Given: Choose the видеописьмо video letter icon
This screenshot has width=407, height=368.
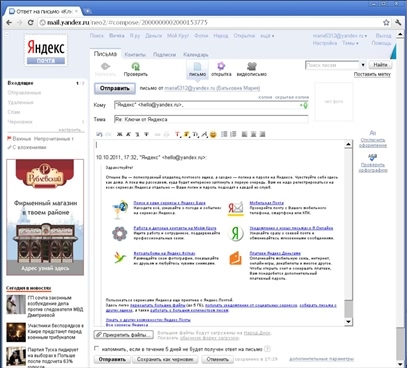Looking at the screenshot, I should 252,66.
